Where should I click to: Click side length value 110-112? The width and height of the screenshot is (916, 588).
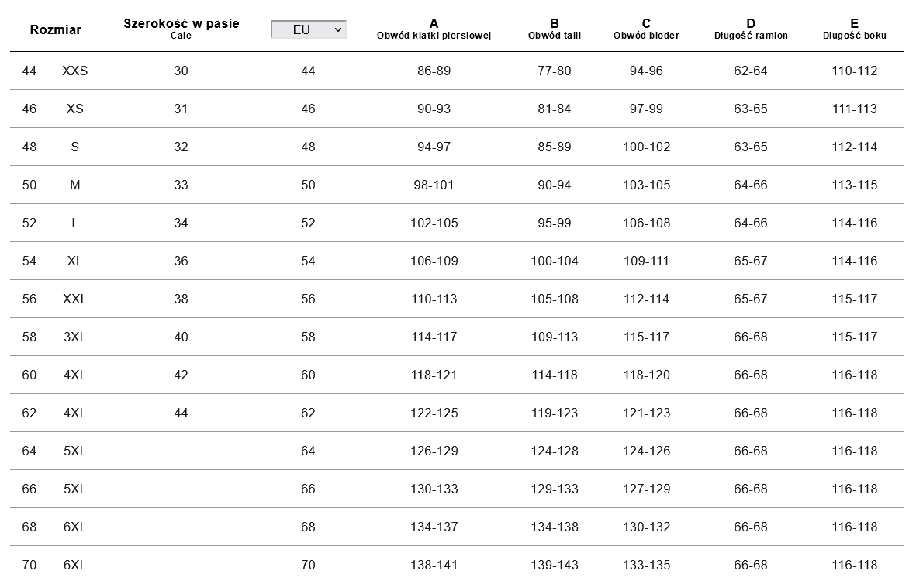[x=854, y=71]
